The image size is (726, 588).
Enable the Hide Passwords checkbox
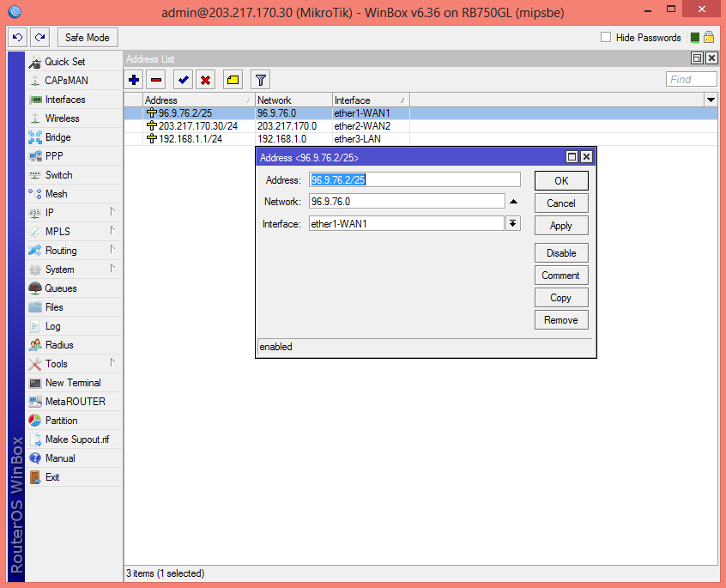[606, 37]
